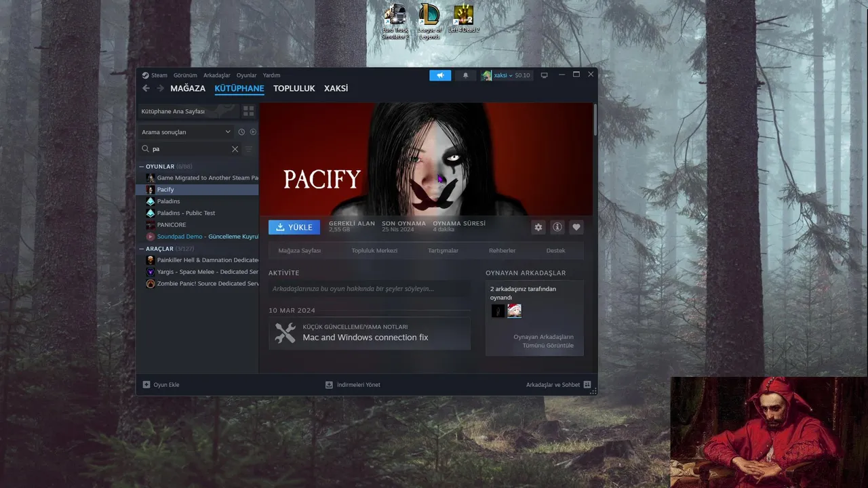
Task: Focus the library search field
Action: pos(191,149)
